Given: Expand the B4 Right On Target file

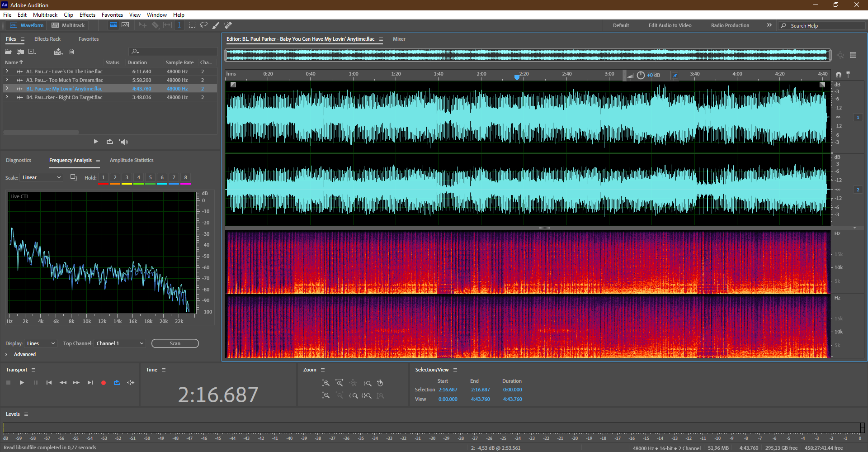Looking at the screenshot, I should click(7, 97).
